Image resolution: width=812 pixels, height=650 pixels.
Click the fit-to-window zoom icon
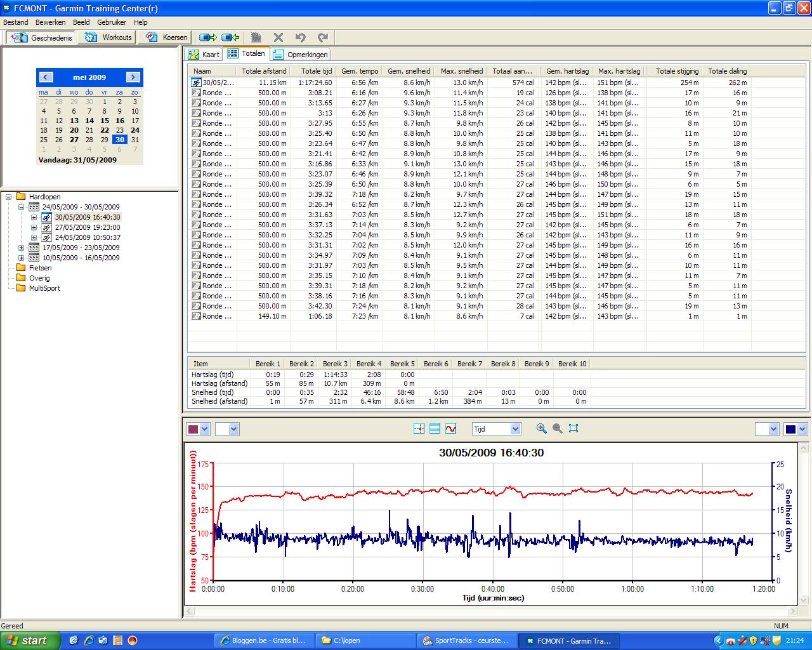click(573, 428)
